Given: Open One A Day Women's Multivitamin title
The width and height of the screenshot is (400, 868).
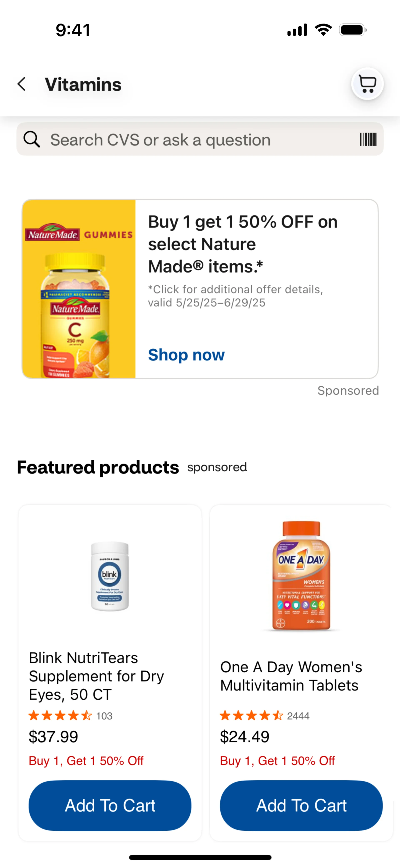Looking at the screenshot, I should click(x=291, y=676).
